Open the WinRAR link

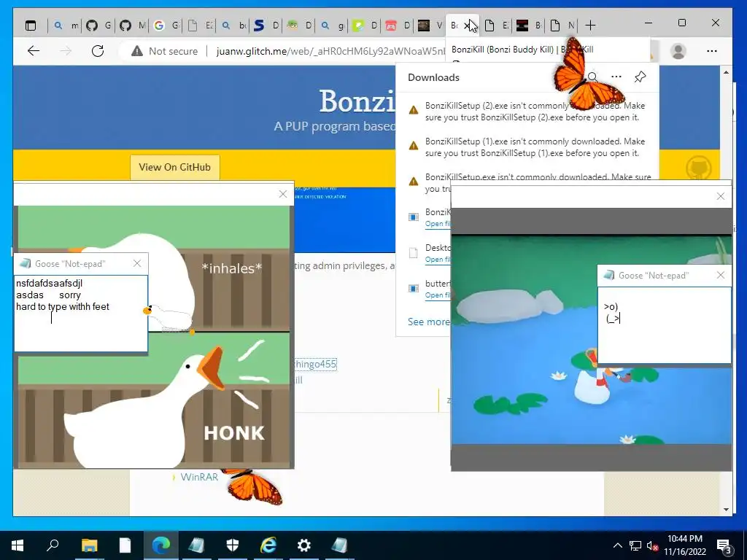click(198, 477)
